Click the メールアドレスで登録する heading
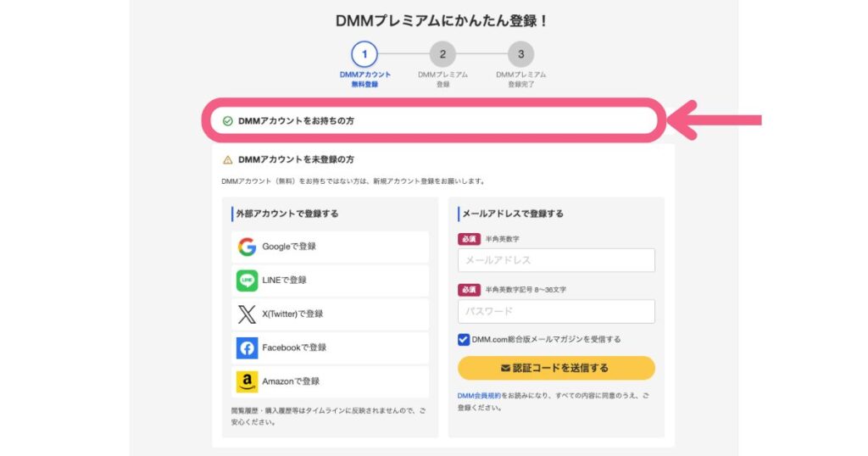Screen dimensions: 868x456 (x=513, y=214)
